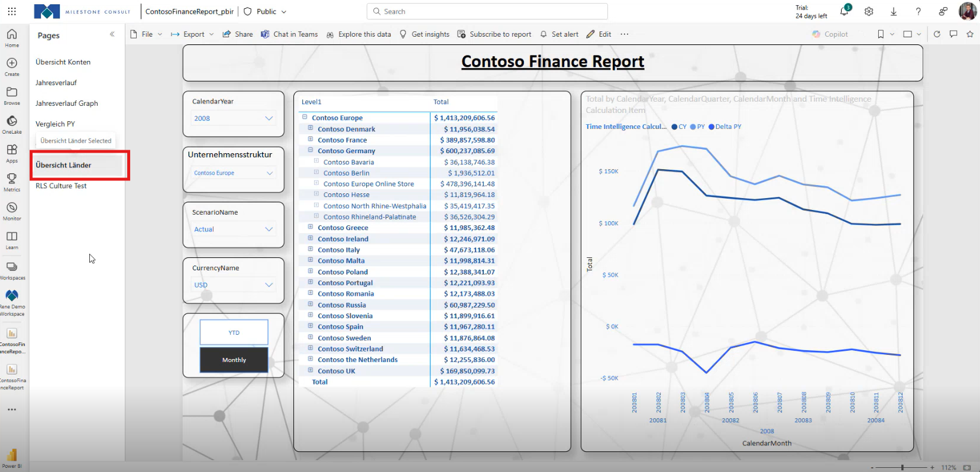Open the CurrencyName USD dropdown
The height and width of the screenshot is (472, 980).
[x=234, y=285]
